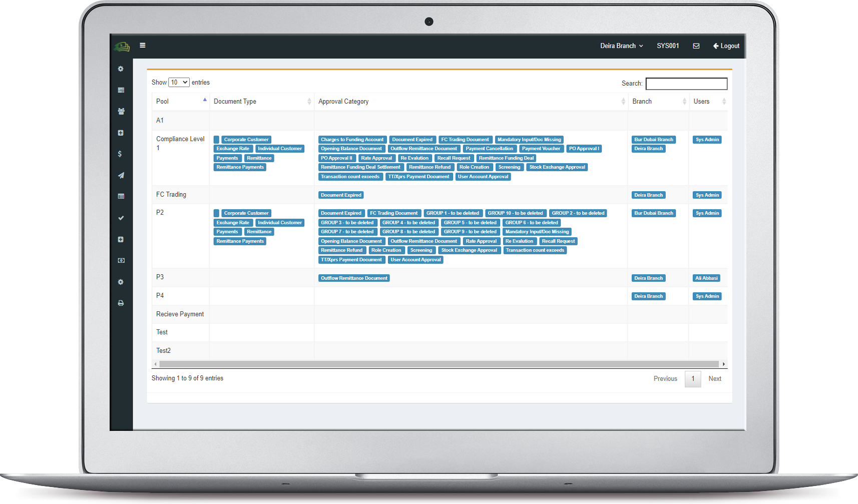This screenshot has height=504, width=858.
Task: Click Document Expired tag in FC Trading row
Action: click(x=341, y=195)
